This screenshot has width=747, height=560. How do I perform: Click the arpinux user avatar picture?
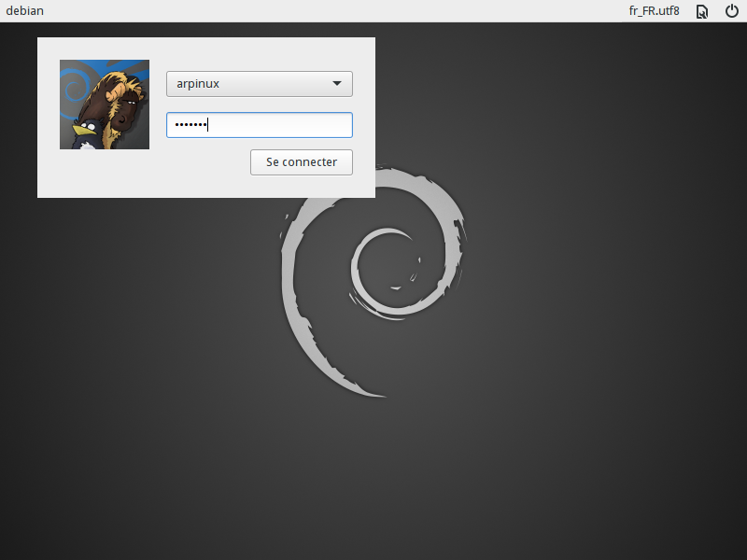point(105,105)
